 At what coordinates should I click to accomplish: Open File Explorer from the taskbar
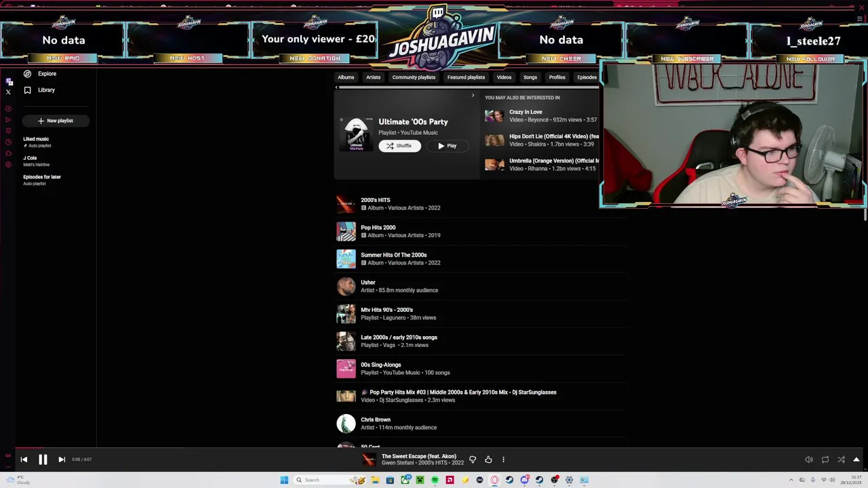click(375, 480)
